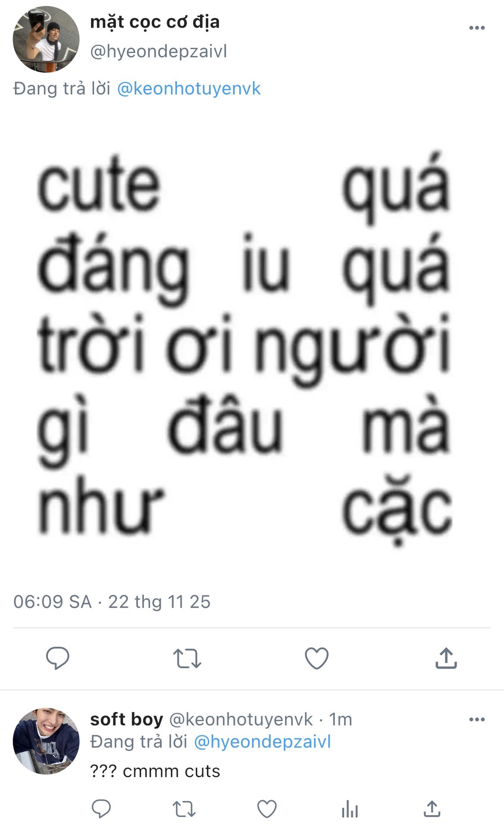Share soft boy's reply
This screenshot has height=828, width=504.
tap(432, 809)
